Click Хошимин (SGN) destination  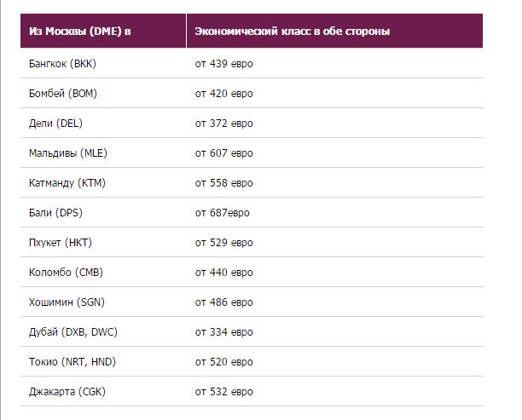(67, 302)
